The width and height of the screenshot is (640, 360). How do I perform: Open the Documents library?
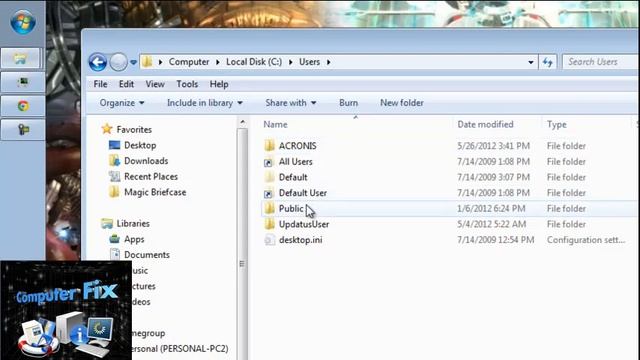click(147, 255)
